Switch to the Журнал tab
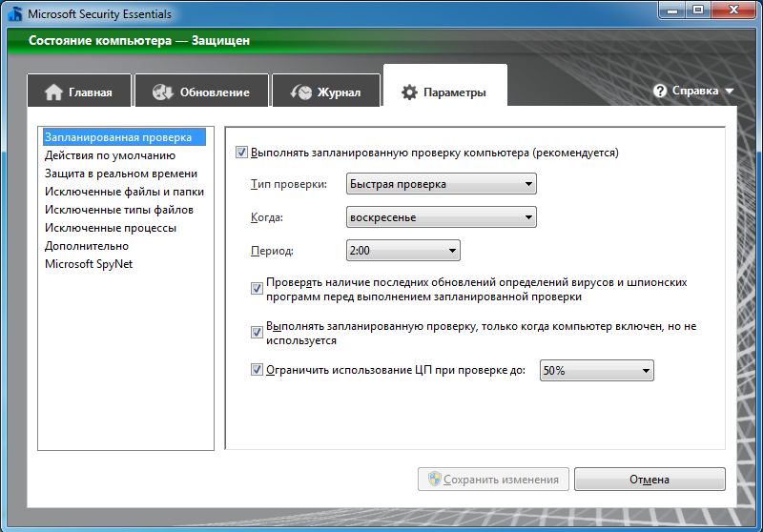Screen dimensions: 763x532 point(326,90)
